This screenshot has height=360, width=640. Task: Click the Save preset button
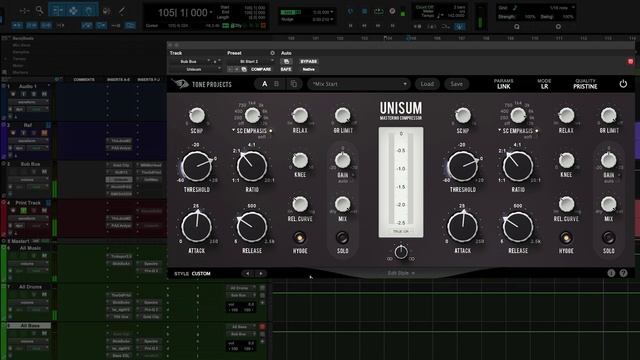pyautogui.click(x=456, y=84)
